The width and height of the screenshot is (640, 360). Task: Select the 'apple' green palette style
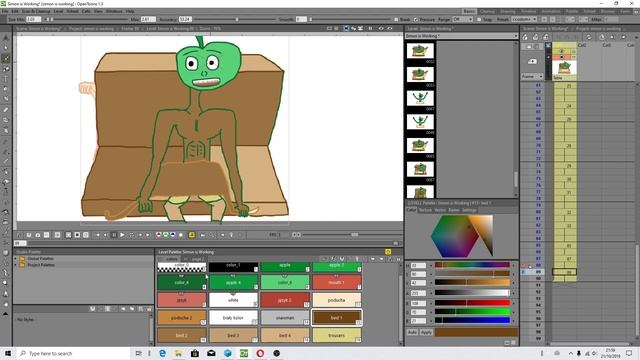[285, 267]
